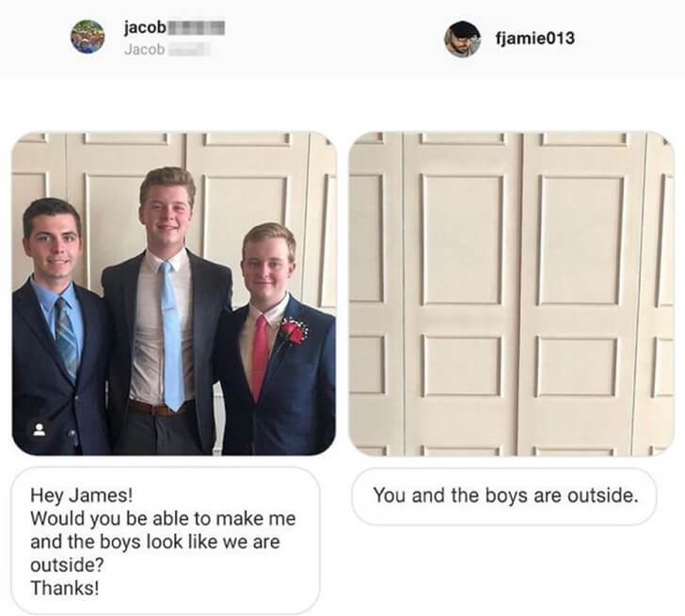
Task: Open fjamie013's round profile avatar
Action: coord(462,39)
